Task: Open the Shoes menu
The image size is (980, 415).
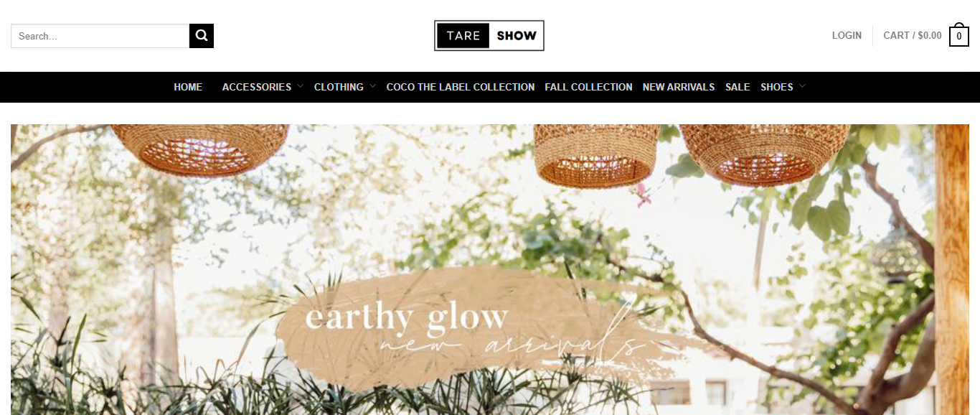Action: click(777, 87)
